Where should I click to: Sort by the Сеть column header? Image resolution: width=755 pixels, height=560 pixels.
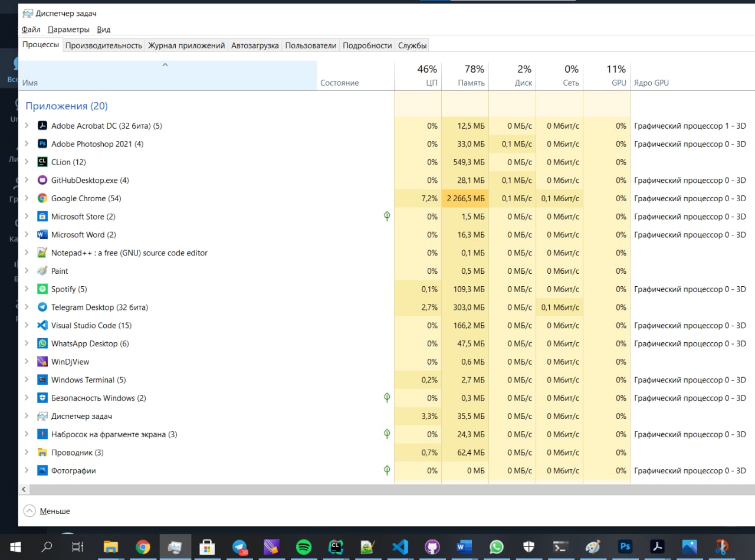(x=559, y=76)
